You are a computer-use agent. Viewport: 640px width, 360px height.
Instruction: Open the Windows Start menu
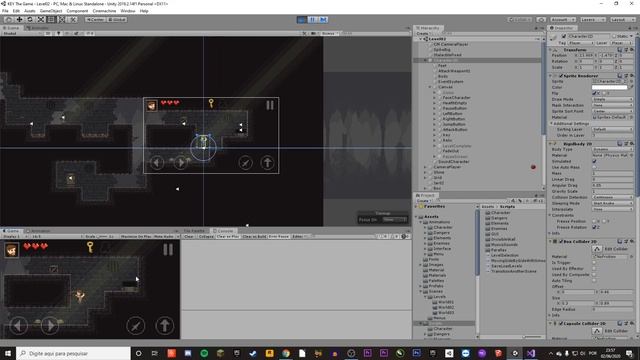coord(8,353)
